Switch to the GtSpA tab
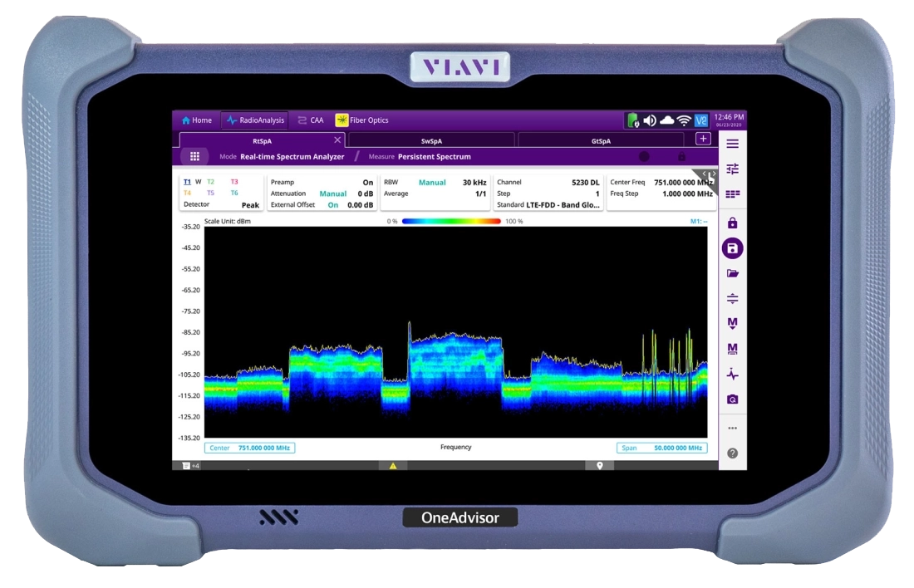The width and height of the screenshot is (914, 588). [x=601, y=140]
